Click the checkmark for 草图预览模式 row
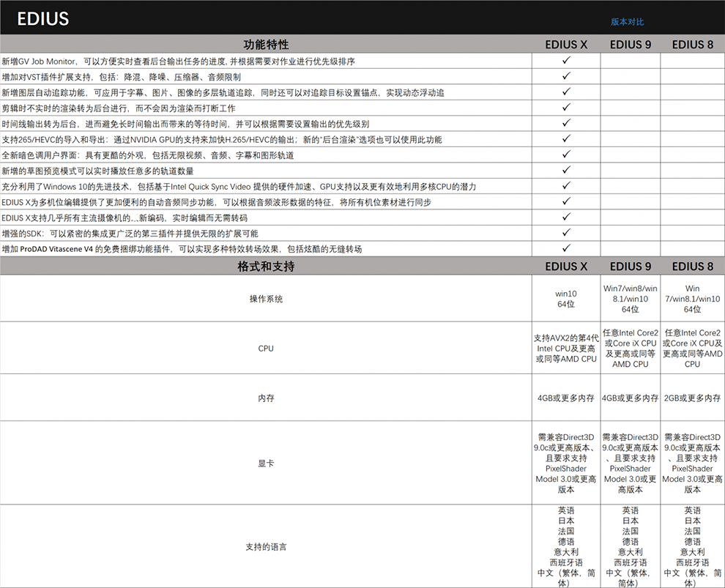 coord(566,170)
